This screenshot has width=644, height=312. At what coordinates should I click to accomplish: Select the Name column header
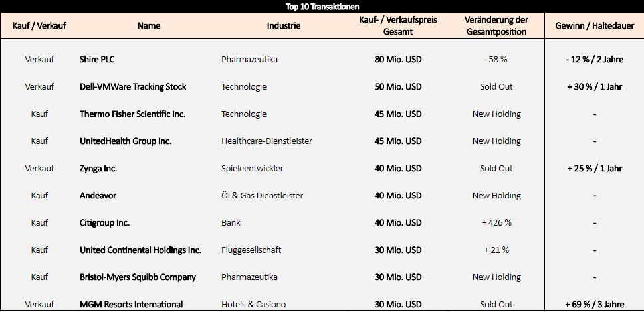click(149, 25)
